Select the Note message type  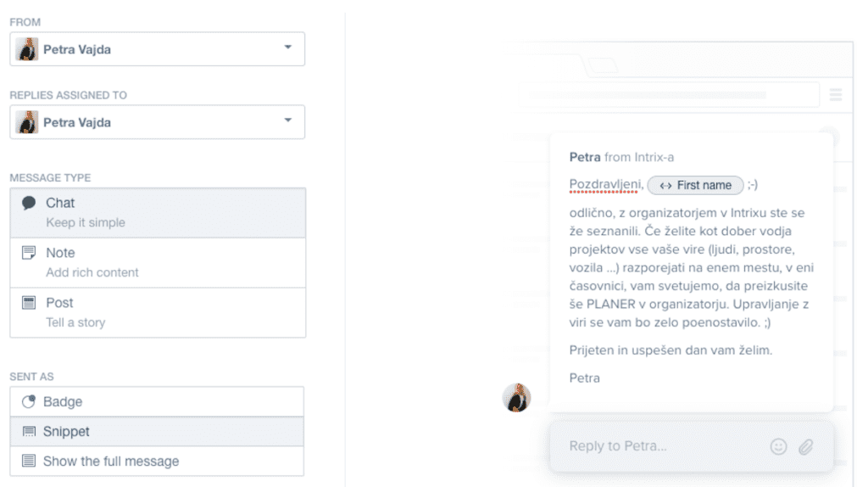click(158, 263)
